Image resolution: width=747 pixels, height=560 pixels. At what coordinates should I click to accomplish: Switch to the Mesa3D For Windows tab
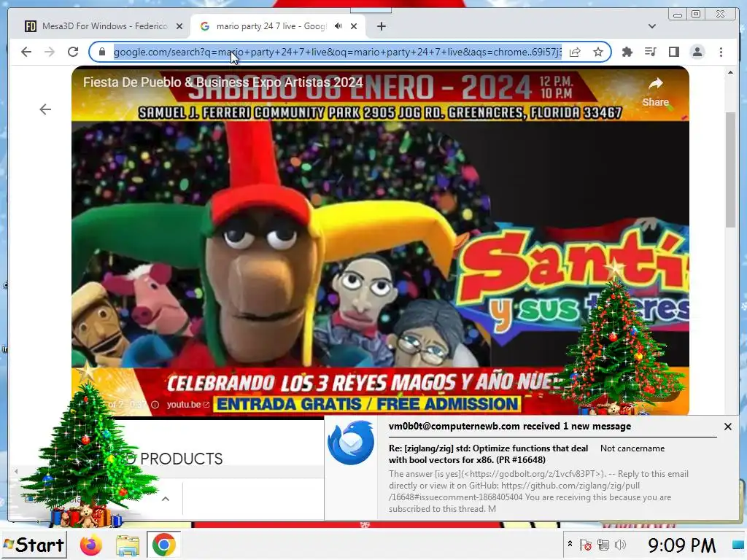103,26
